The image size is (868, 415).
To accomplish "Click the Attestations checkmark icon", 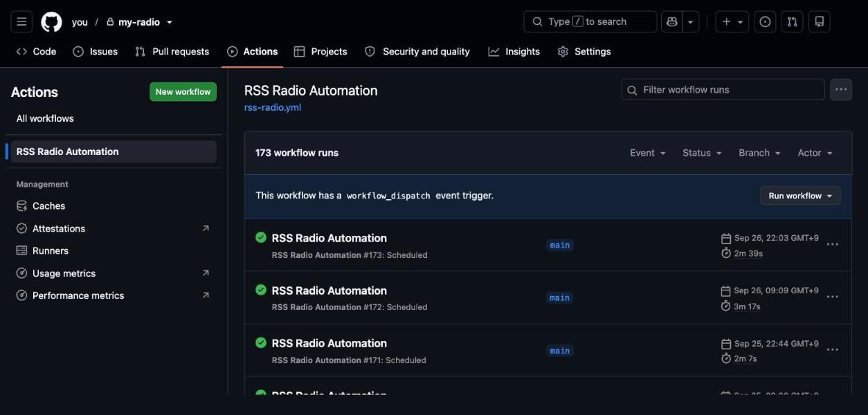I will click(21, 228).
